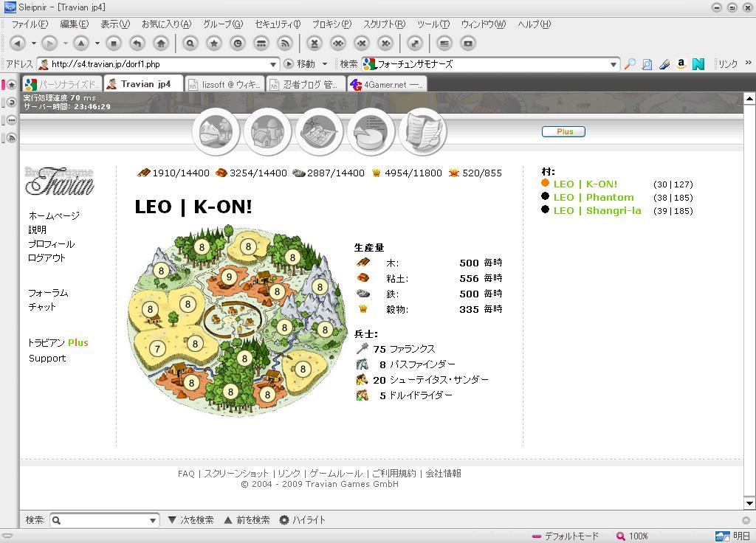The height and width of the screenshot is (543, 756).
Task: Open the Support sidebar link
Action: coord(47,359)
